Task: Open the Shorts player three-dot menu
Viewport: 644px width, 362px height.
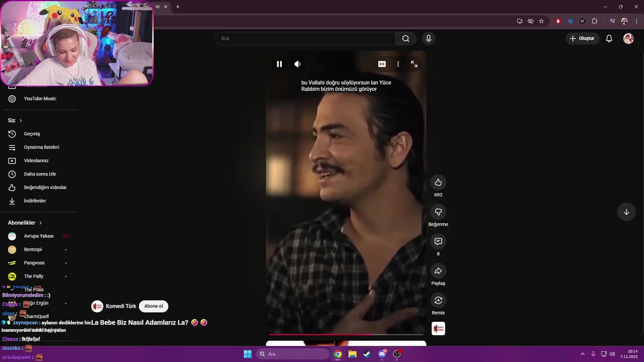Action: tap(398, 64)
